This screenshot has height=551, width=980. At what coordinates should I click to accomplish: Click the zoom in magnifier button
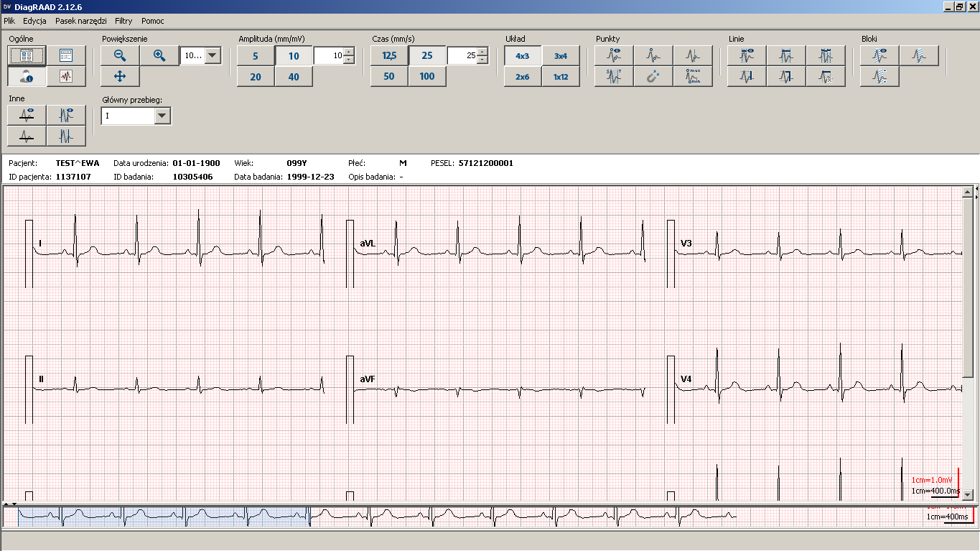(159, 55)
